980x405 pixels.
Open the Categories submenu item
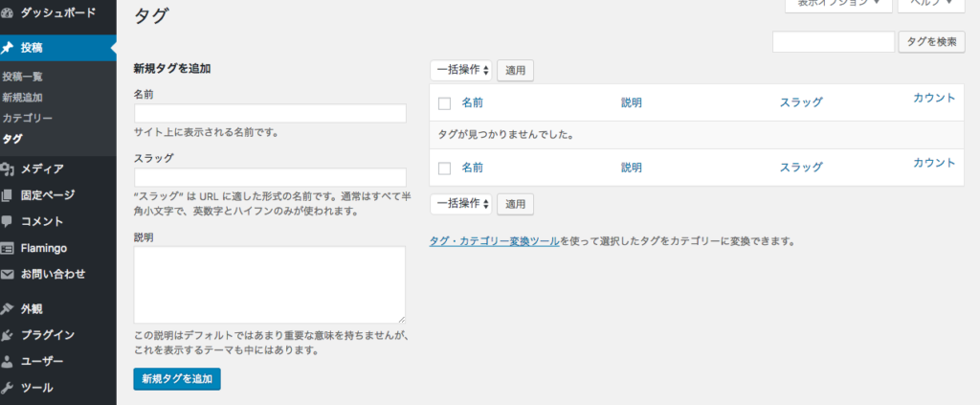pyautogui.click(x=27, y=118)
